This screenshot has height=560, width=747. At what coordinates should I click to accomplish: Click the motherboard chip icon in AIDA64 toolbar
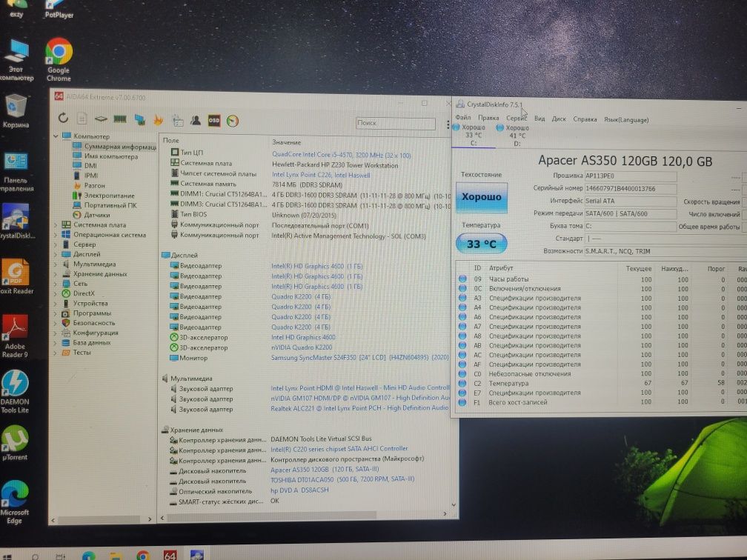pos(101,119)
